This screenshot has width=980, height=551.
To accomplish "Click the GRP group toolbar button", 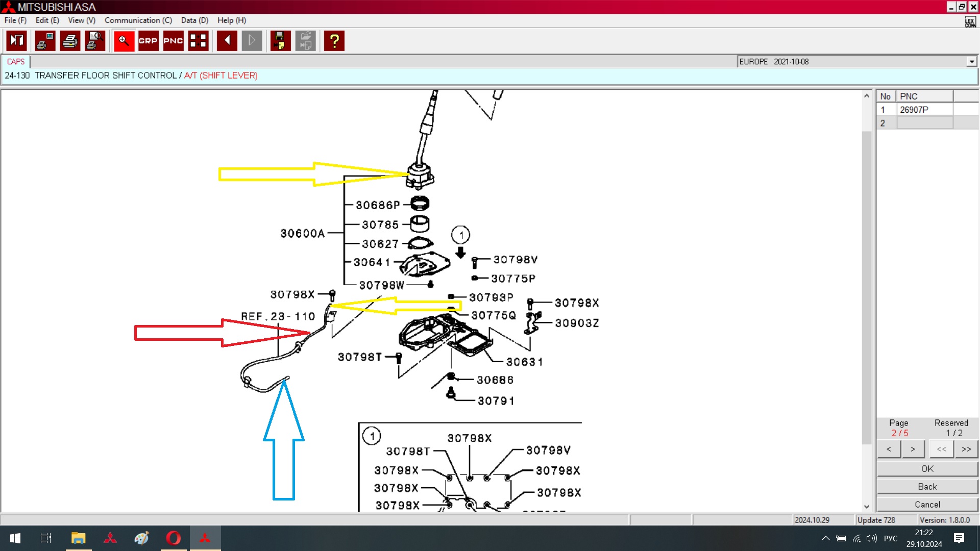I will coord(148,41).
